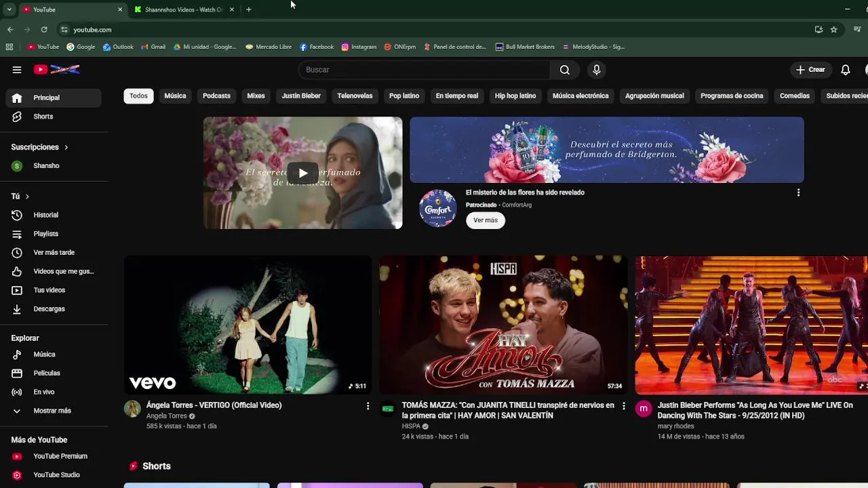Open Justin Bieber Dancing With Stars thumbnail
Screen dimensions: 868x488
[x=751, y=325]
